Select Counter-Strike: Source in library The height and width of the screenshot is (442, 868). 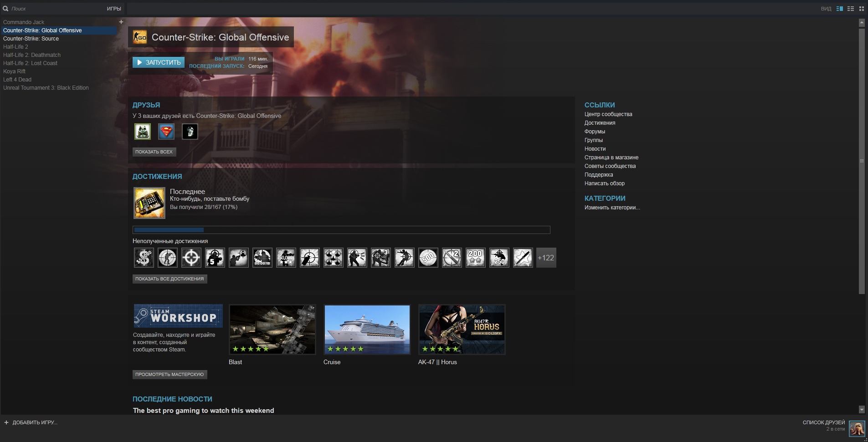point(31,39)
